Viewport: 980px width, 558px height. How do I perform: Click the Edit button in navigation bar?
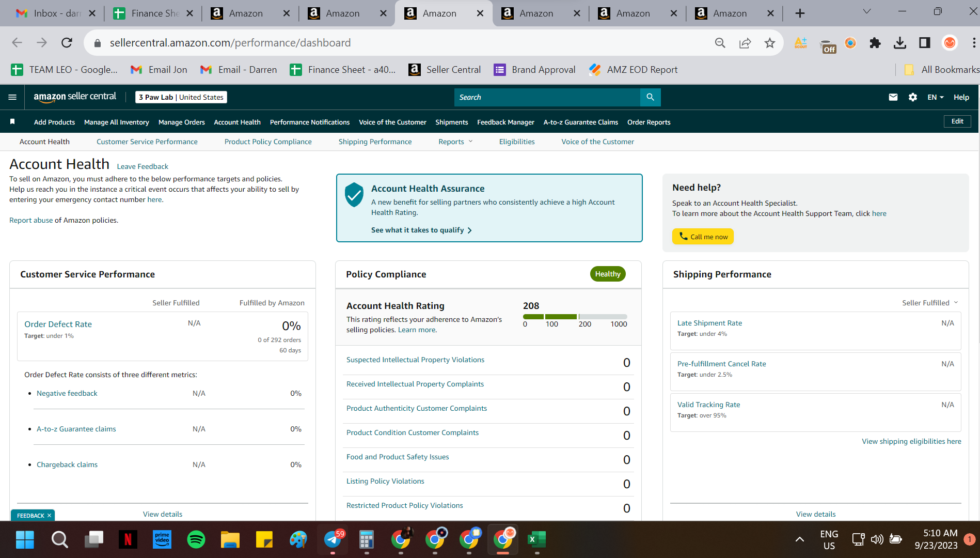(x=957, y=121)
